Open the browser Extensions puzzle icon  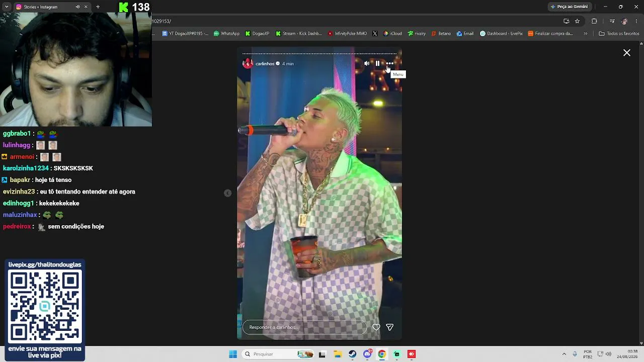click(594, 21)
